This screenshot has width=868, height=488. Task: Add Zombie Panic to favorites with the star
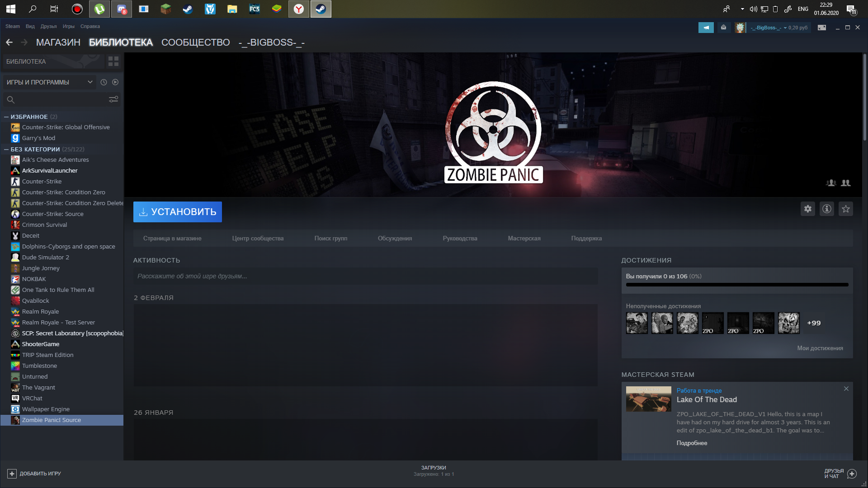coord(846,209)
